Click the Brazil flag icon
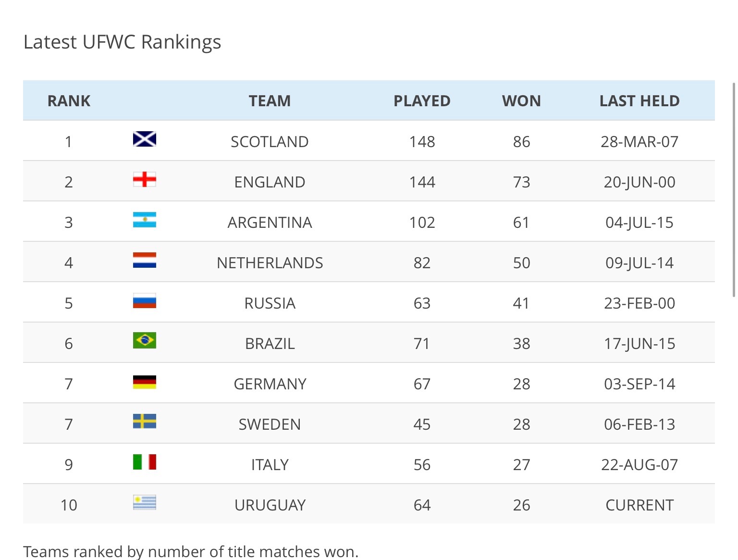This screenshot has width=738, height=560. (x=144, y=343)
